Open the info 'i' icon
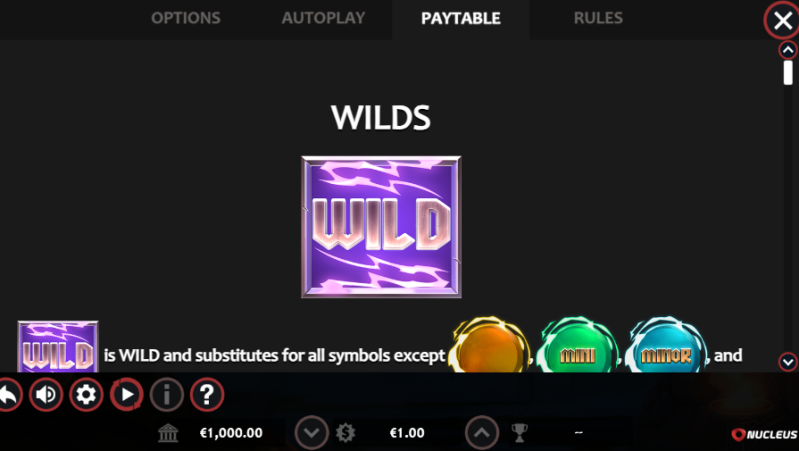 [167, 394]
